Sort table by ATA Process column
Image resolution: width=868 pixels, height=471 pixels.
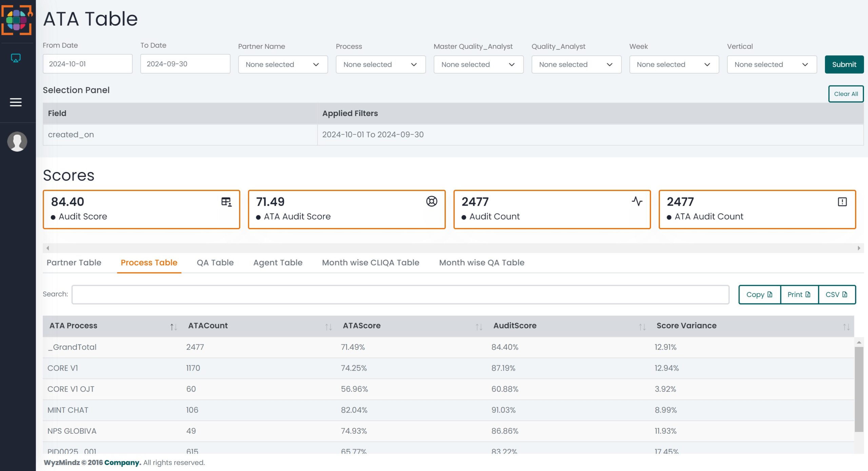click(x=173, y=327)
